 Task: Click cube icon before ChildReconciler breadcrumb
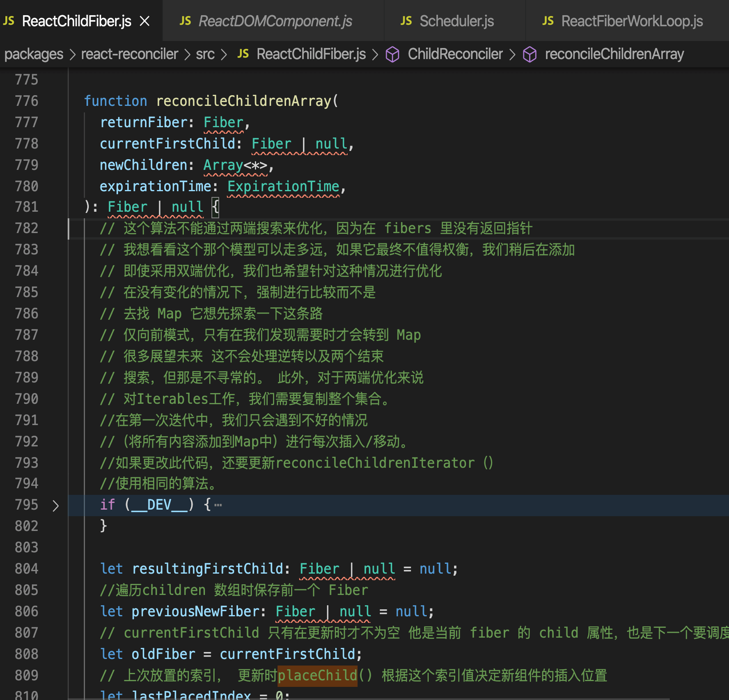click(392, 54)
